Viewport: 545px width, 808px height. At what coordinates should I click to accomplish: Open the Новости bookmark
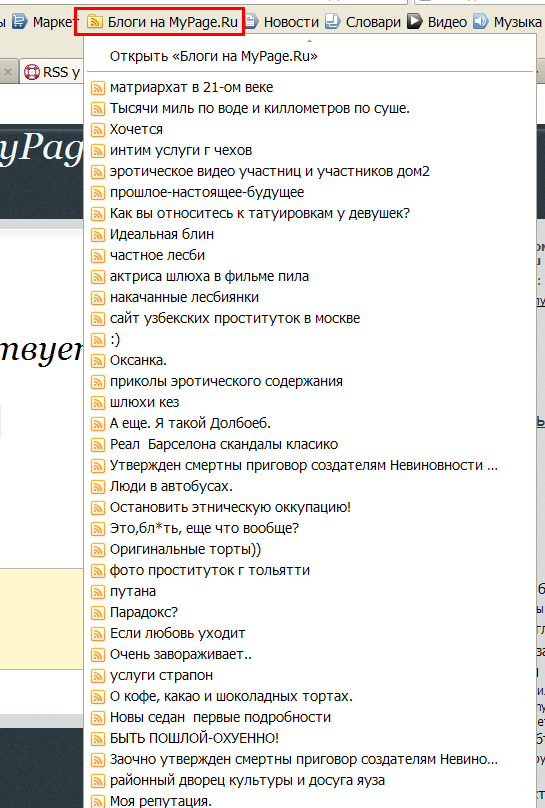tap(282, 22)
